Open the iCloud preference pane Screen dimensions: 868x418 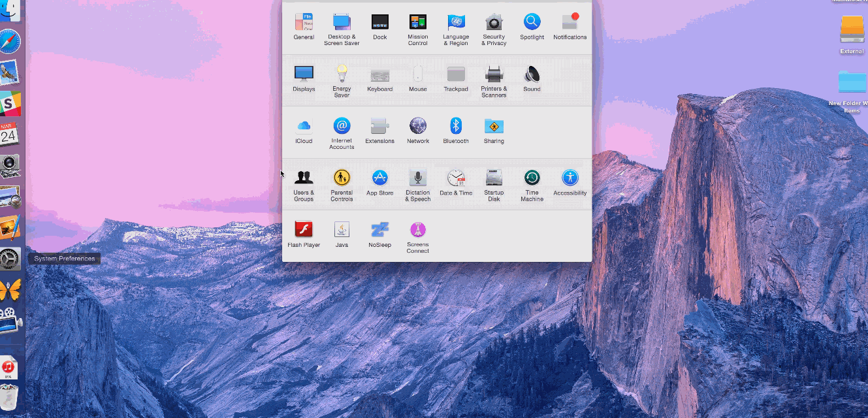pyautogui.click(x=304, y=131)
